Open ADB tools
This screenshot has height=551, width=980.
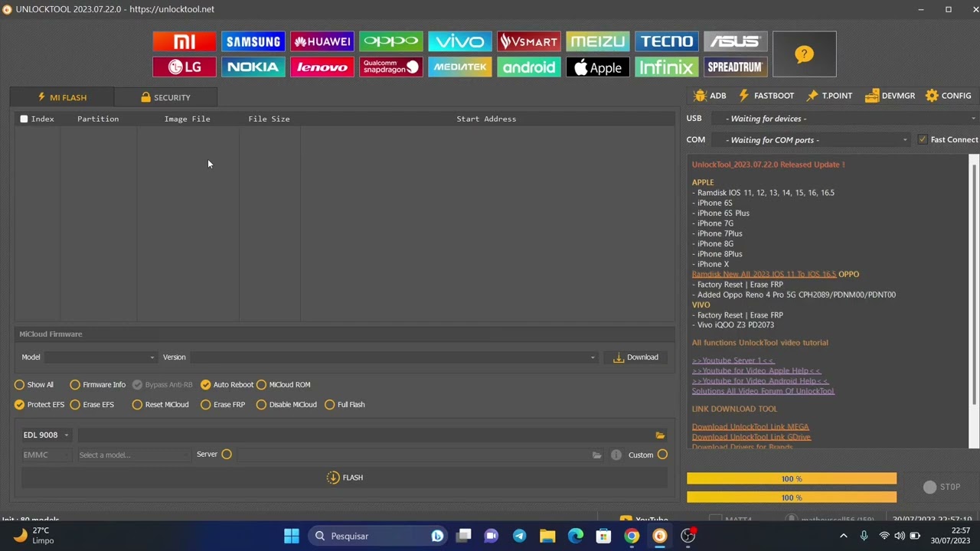pyautogui.click(x=710, y=96)
